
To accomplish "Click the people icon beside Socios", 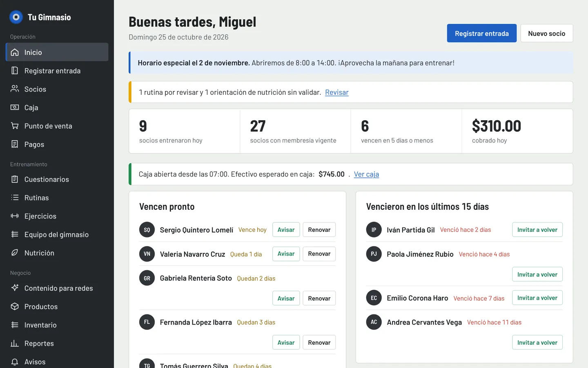I will (x=15, y=89).
